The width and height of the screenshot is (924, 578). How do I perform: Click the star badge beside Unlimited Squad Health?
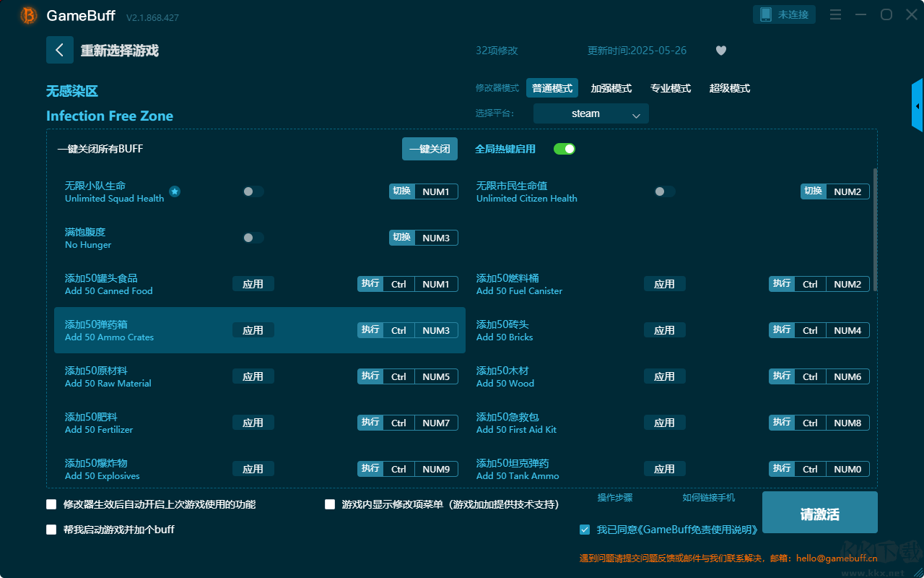click(x=175, y=191)
